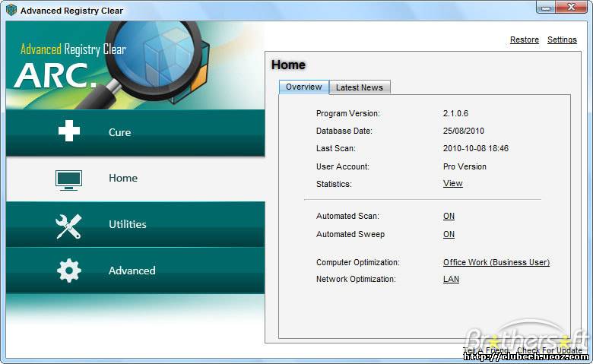This screenshot has width=593, height=364.
Task: Switch to the Overview tab
Action: tap(304, 87)
